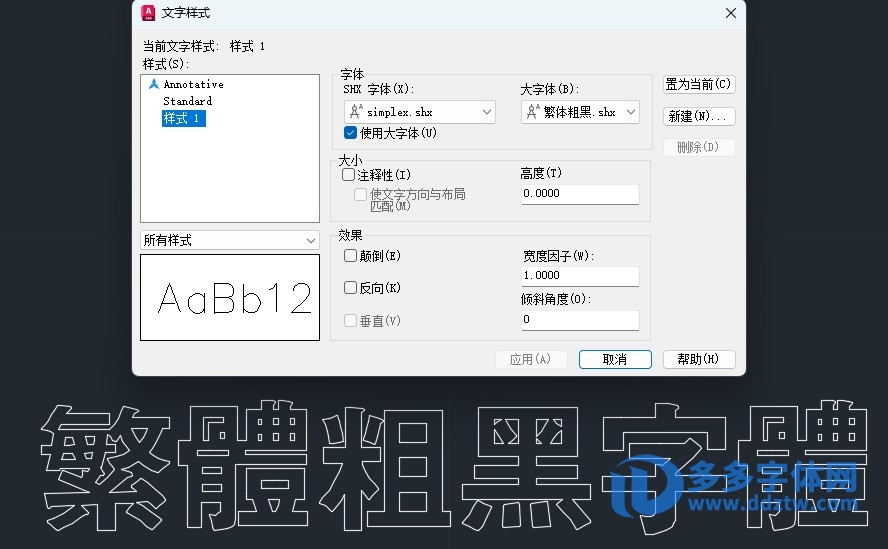The height and width of the screenshot is (549, 888).
Task: Uncheck the 使用大字体 checkbox
Action: (x=350, y=133)
